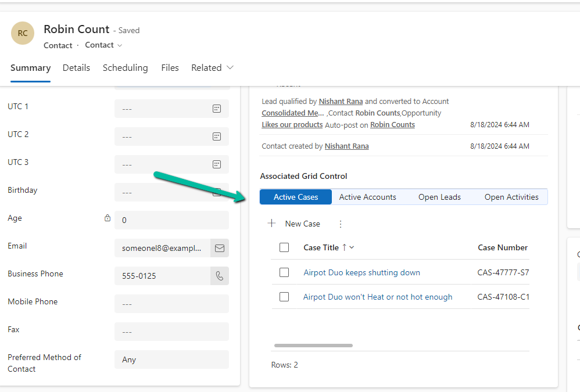580x392 pixels.
Task: Click calendar icon for UTC 3
Action: click(216, 164)
